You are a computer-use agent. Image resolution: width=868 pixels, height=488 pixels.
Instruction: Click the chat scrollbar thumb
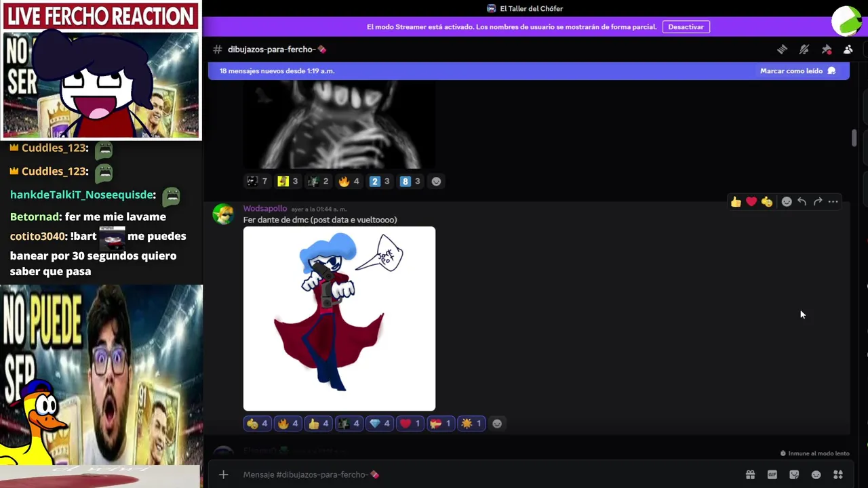[854, 137]
